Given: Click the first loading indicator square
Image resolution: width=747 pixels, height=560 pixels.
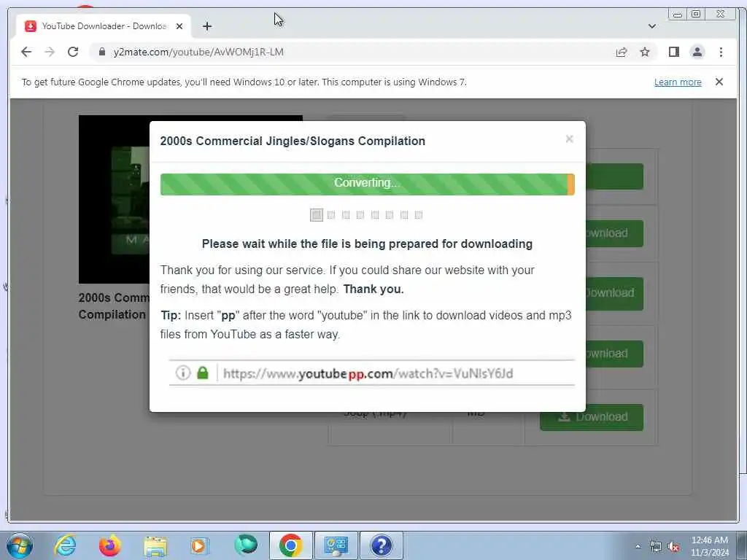Looking at the screenshot, I should point(317,215).
